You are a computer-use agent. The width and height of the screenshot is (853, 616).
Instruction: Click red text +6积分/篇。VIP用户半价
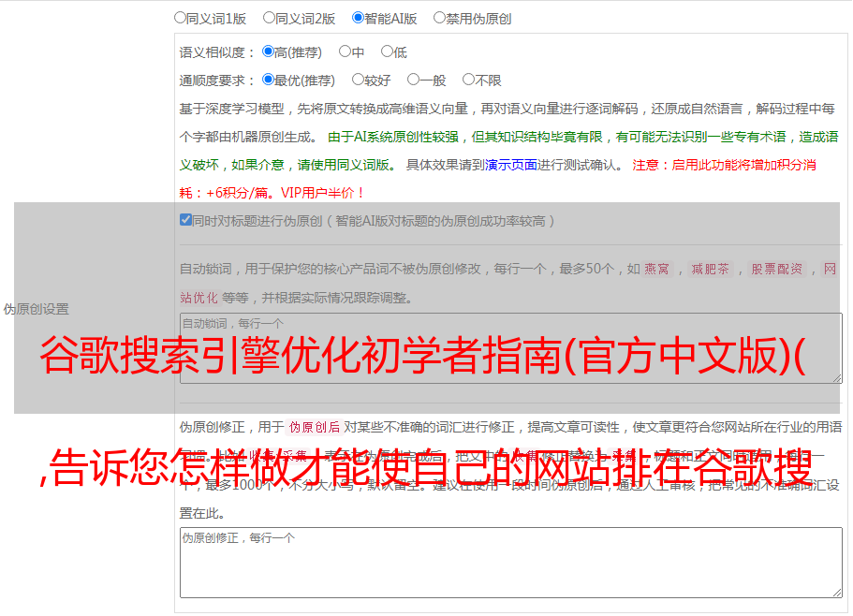[x=285, y=193]
